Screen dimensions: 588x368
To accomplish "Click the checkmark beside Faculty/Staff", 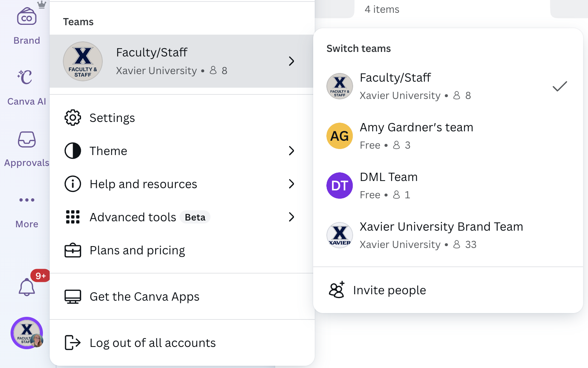I will [559, 86].
